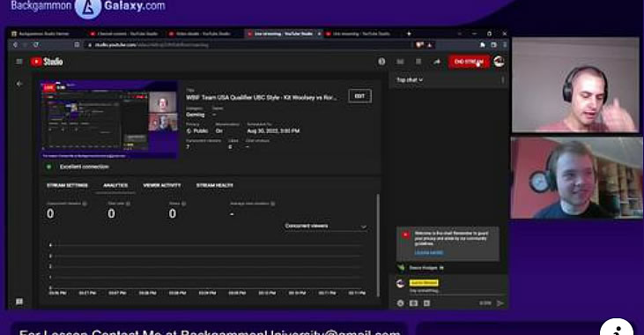Click the Edit button beside stream title
This screenshot has height=335, width=644.
click(x=359, y=96)
